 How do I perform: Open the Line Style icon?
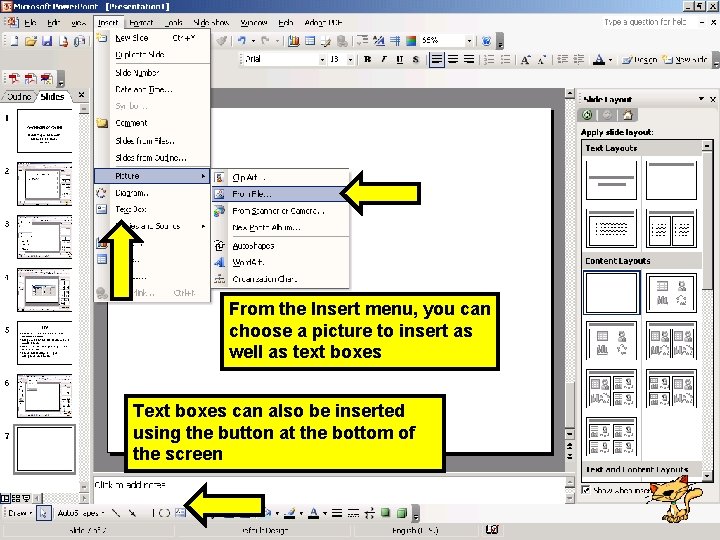(337, 513)
